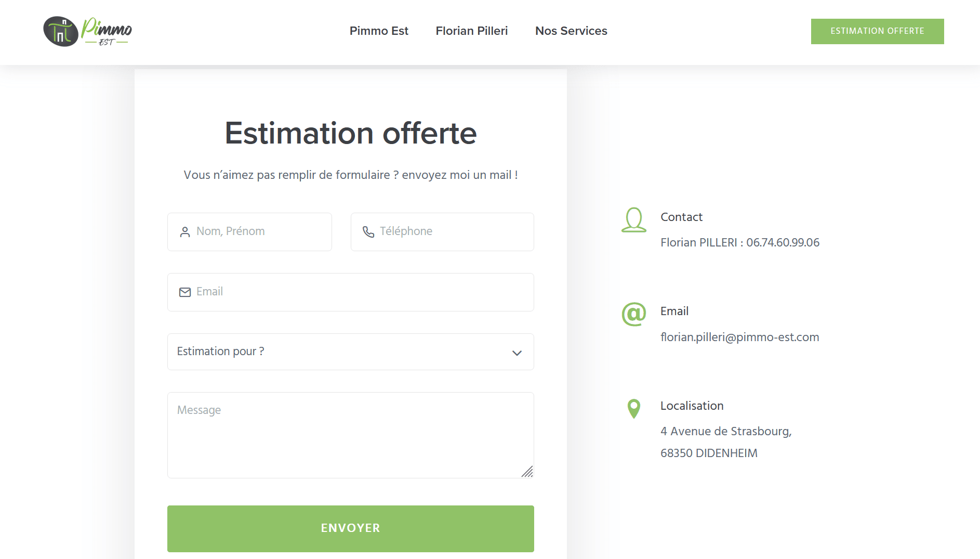Open the Pimmo Est menu item
The image size is (980, 559).
pyautogui.click(x=379, y=31)
